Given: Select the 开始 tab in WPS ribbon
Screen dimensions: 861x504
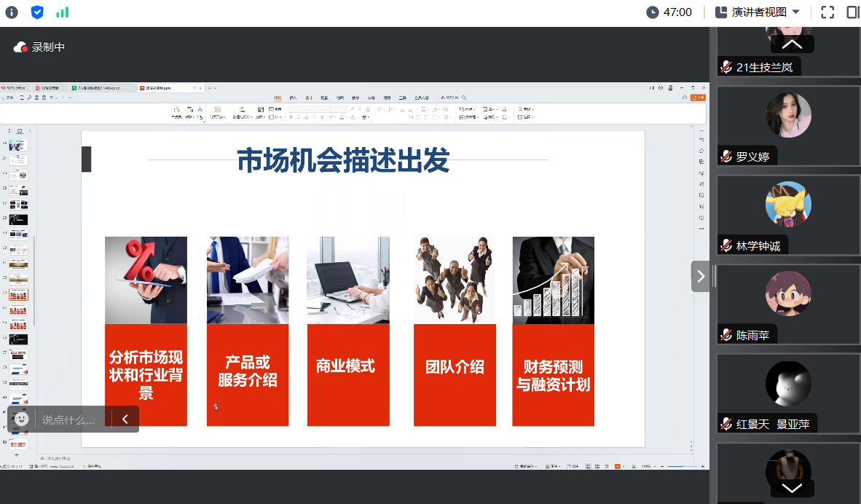Looking at the screenshot, I should click(x=278, y=97).
